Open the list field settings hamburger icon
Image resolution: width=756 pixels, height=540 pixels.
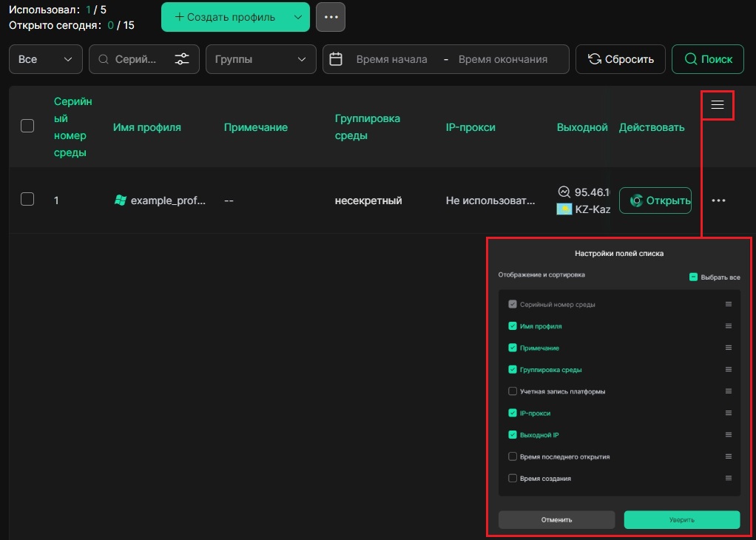point(718,104)
